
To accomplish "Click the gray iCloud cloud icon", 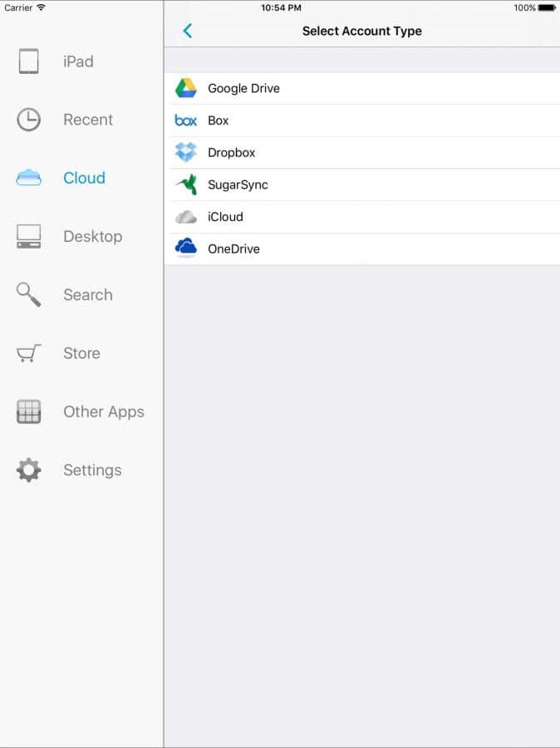I will 185,217.
